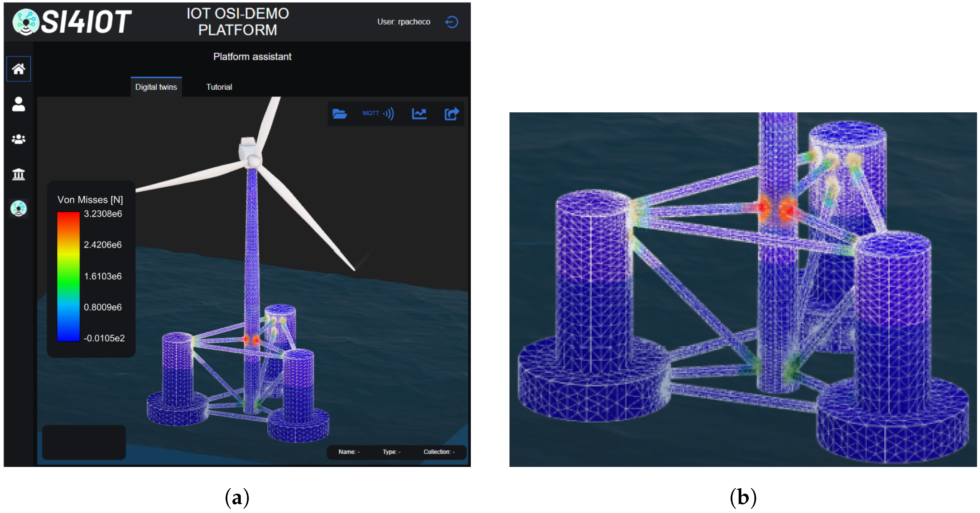Open the user profile sidebar icon

click(x=18, y=104)
